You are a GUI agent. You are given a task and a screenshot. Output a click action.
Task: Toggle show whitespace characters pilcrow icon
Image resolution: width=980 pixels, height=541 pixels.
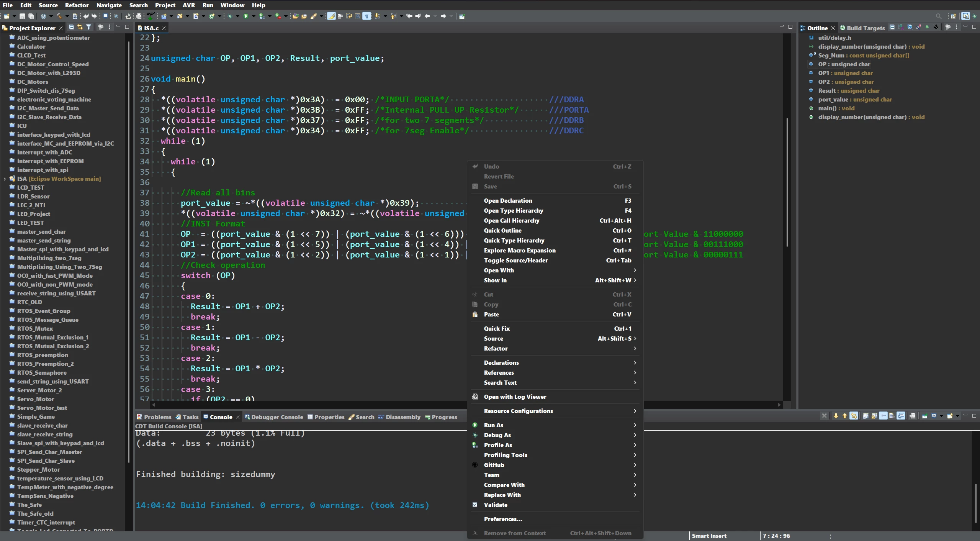pyautogui.click(x=366, y=16)
